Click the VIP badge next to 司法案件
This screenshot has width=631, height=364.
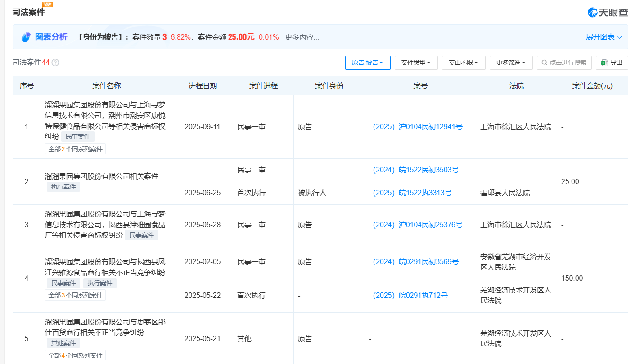pos(47,4)
